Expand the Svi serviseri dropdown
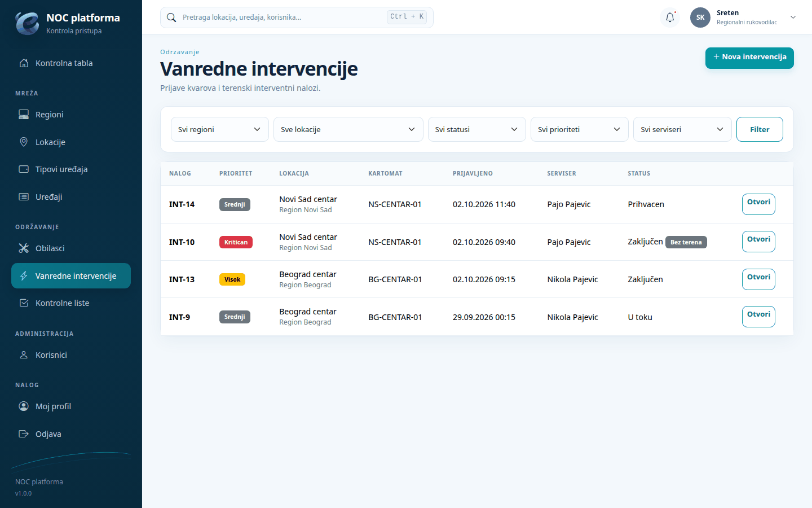Viewport: 812px width, 508px height. coord(682,129)
